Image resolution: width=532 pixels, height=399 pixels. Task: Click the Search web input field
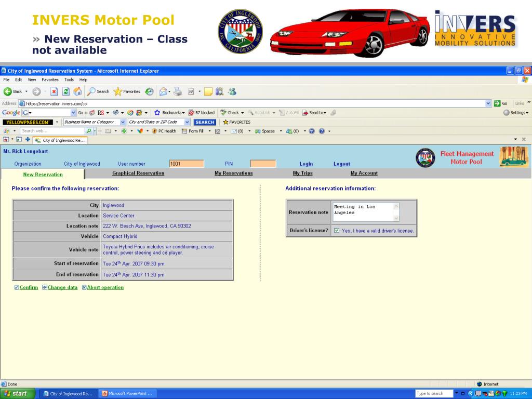(52, 131)
